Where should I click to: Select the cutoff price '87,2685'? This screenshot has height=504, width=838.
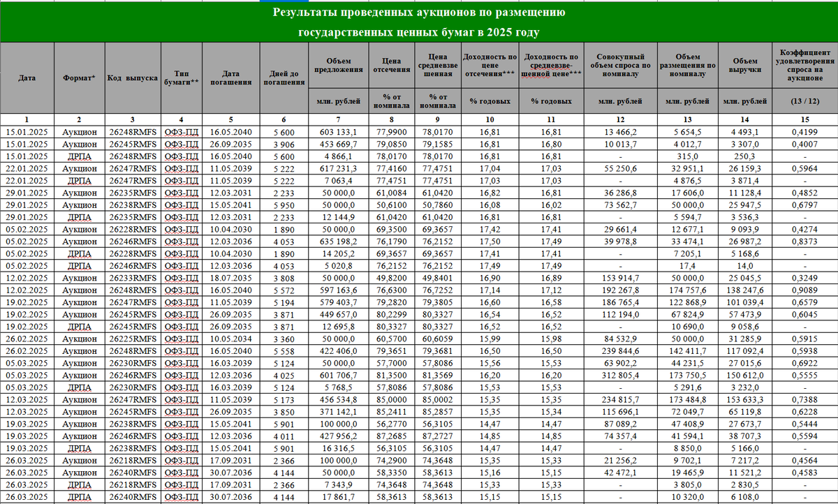(392, 435)
